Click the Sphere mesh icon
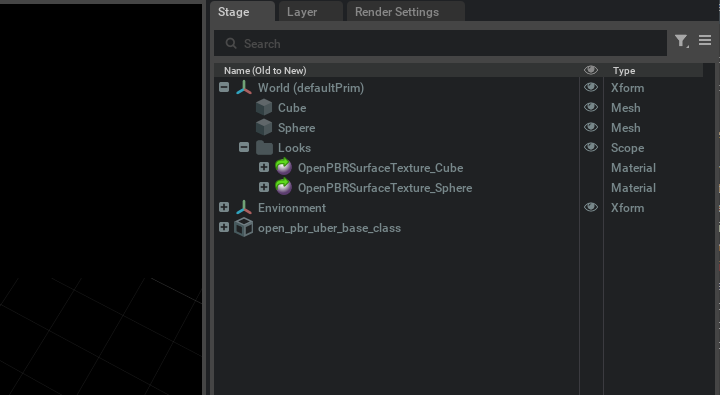The height and width of the screenshot is (395, 720). click(x=264, y=128)
